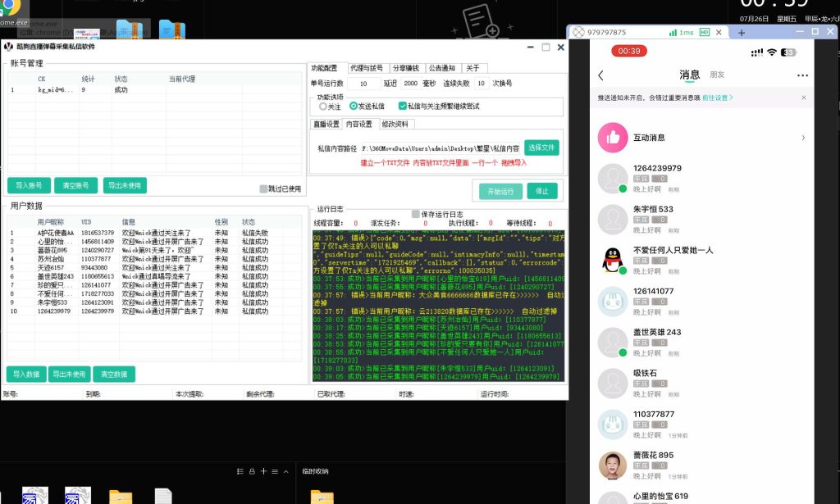Open the 修改资料 tab
Viewport: 840px width, 504px height.
pos(395,124)
